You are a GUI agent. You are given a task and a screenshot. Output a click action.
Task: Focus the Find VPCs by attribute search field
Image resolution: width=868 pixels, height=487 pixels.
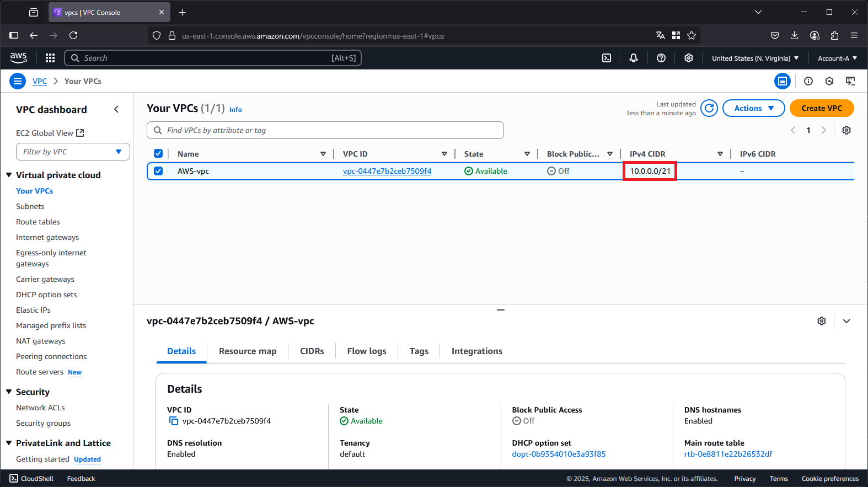[325, 130]
